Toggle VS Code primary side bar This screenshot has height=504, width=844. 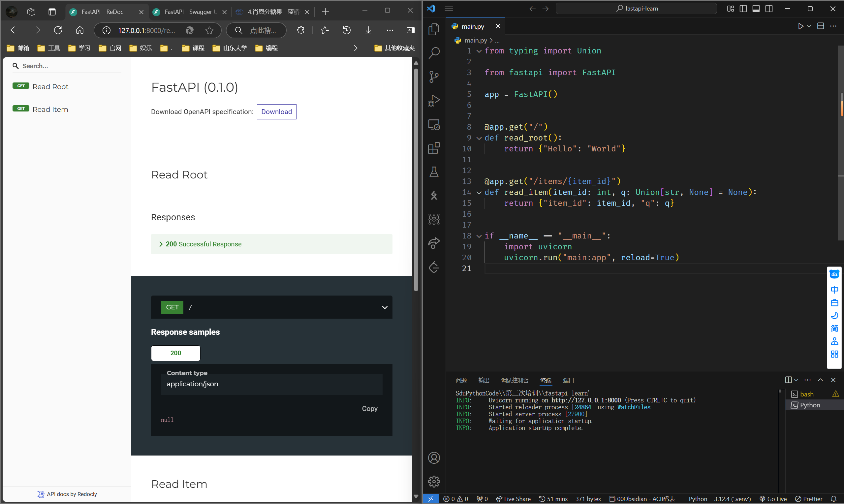coord(743,9)
